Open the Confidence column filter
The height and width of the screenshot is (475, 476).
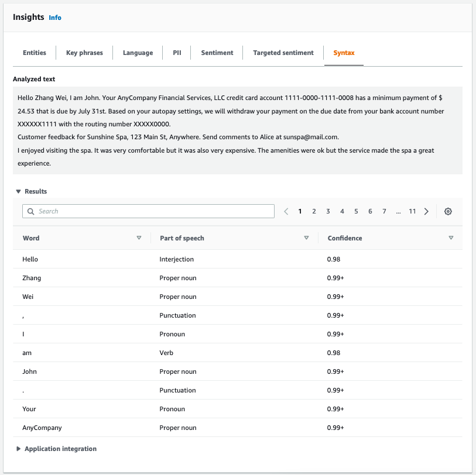(451, 238)
